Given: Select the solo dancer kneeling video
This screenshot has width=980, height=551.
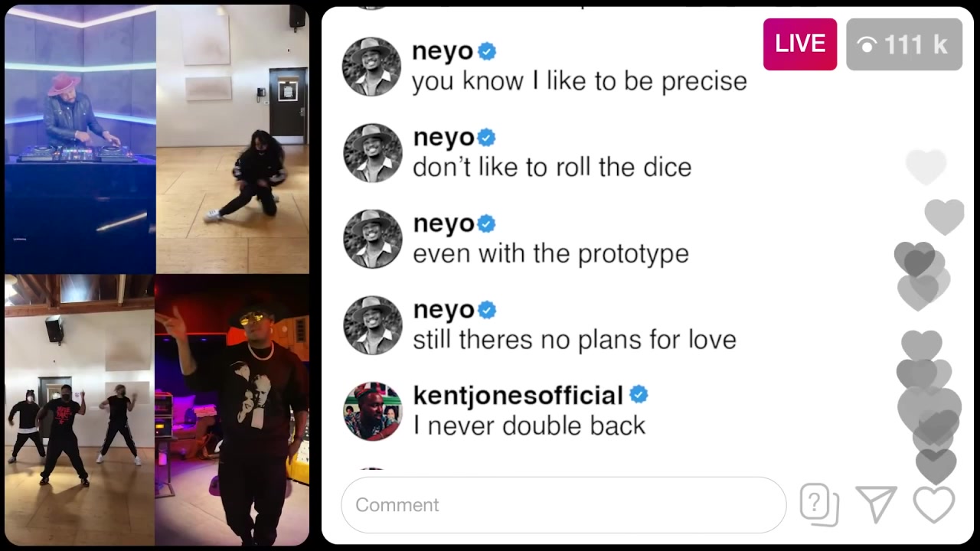Looking at the screenshot, I should (x=233, y=139).
